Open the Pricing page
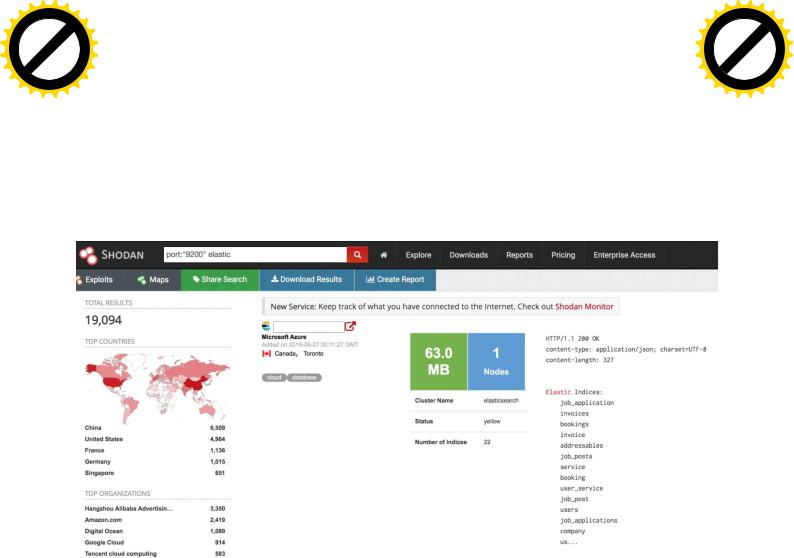Viewport: 794px width, 558px height. (563, 255)
